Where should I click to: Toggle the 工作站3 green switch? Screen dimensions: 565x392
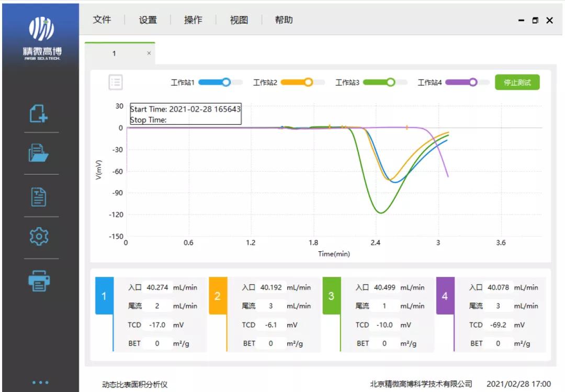pos(385,82)
